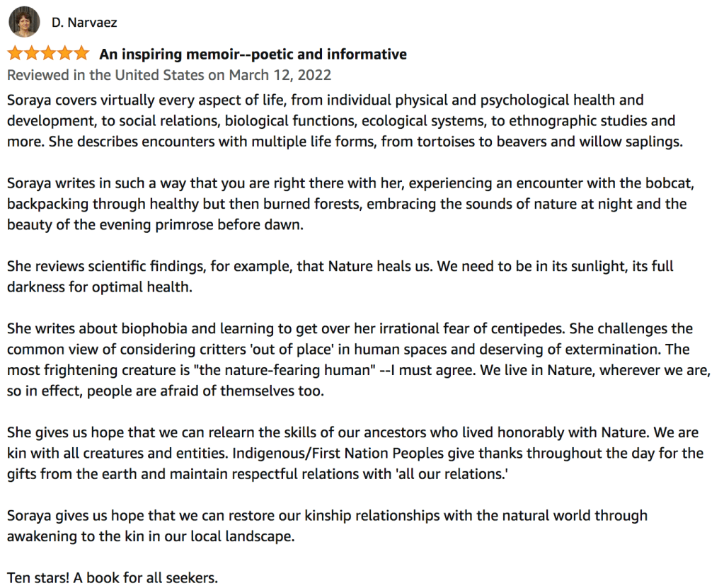Click the fourth rating star
724x588 pixels.
[65, 54]
